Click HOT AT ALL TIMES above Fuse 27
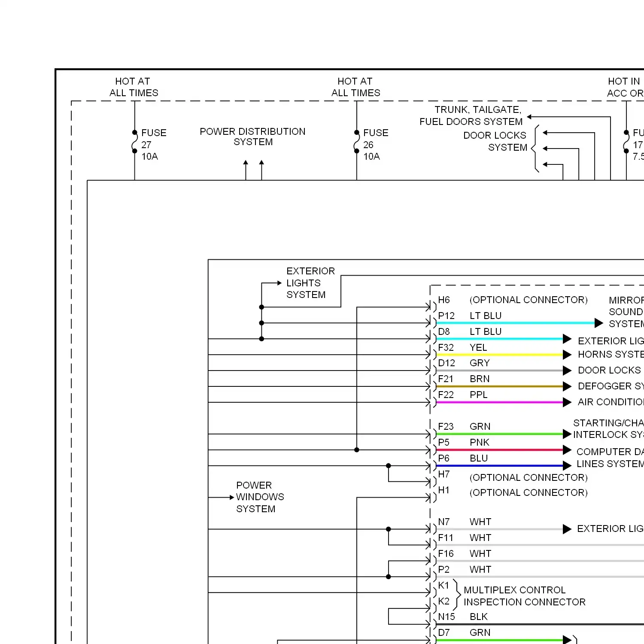 point(134,87)
